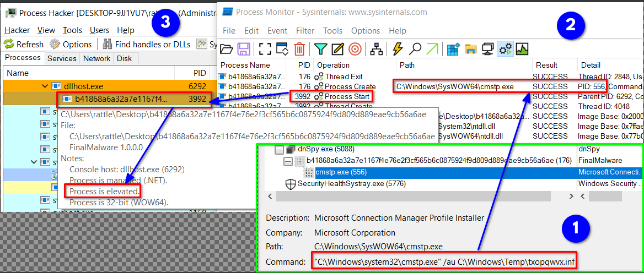The image size is (644, 273).
Task: Open the Options menu in Process Monitor
Action: [366, 30]
